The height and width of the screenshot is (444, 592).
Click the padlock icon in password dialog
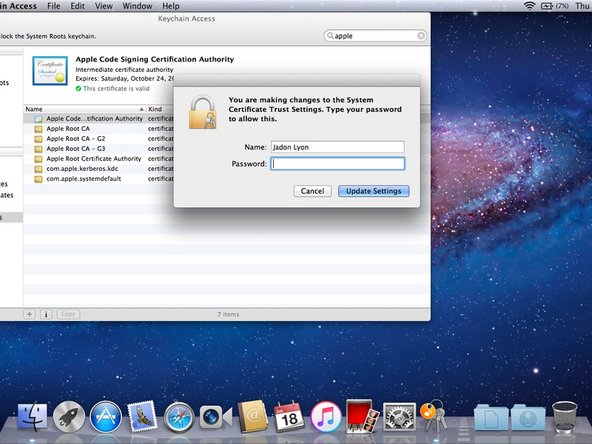[203, 112]
